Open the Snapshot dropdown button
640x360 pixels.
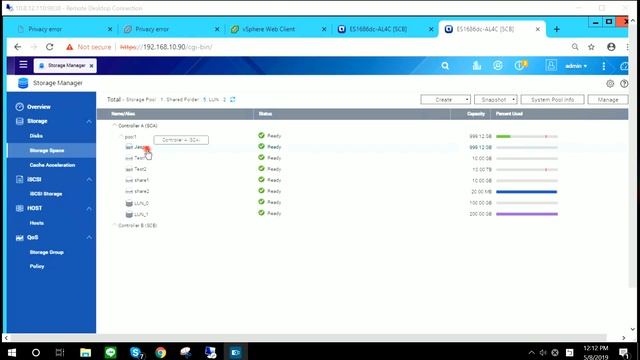pos(496,100)
